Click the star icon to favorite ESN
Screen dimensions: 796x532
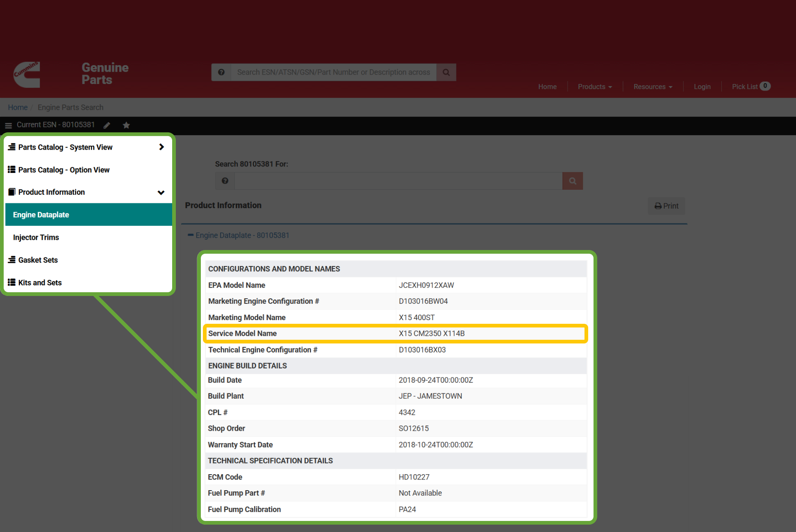pyautogui.click(x=126, y=125)
